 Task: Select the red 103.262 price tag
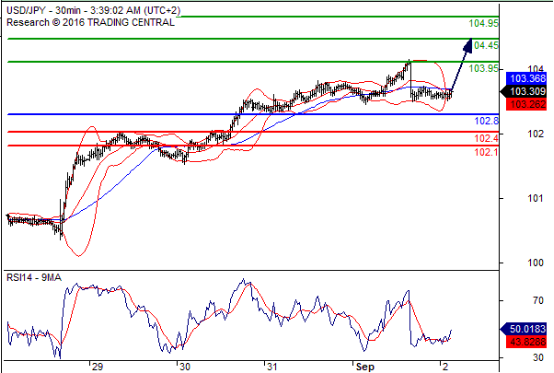pos(526,105)
